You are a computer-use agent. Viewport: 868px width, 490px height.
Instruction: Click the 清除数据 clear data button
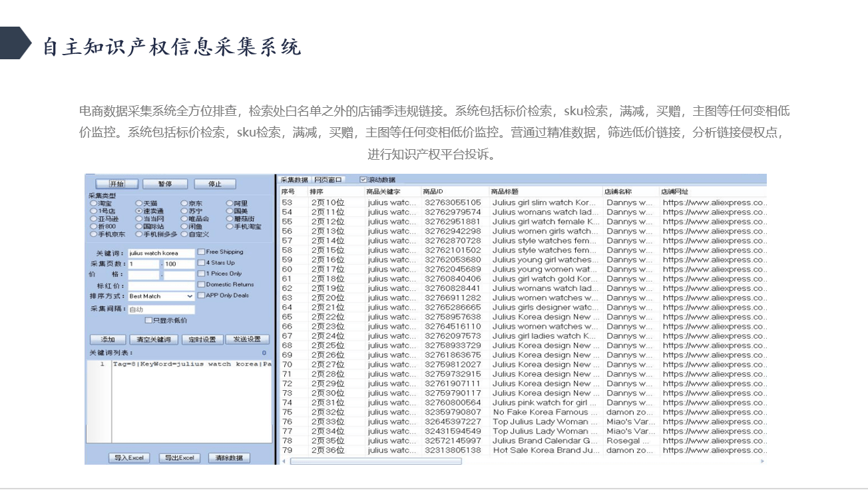[x=229, y=458]
